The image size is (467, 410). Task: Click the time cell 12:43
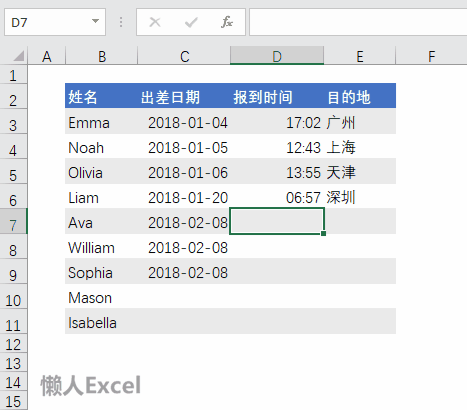pos(277,146)
